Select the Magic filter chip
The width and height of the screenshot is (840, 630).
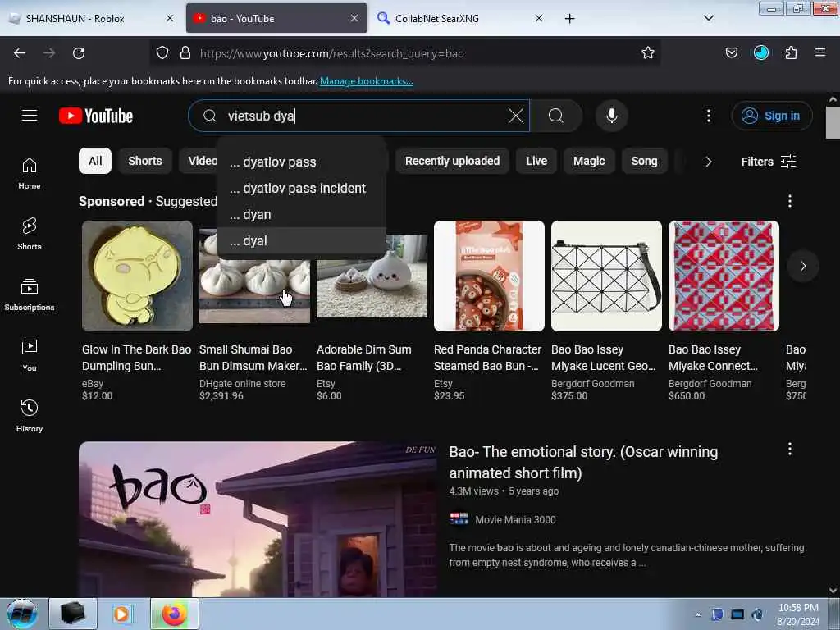(x=589, y=162)
